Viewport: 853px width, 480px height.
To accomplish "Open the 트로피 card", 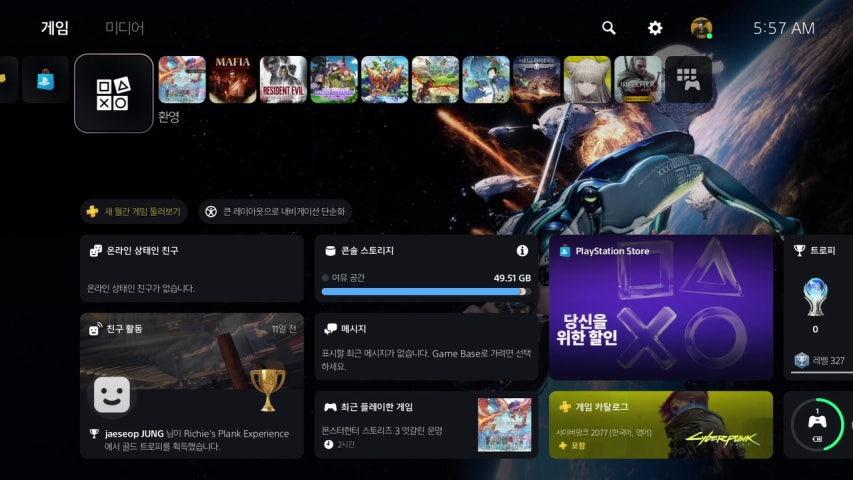I will point(818,307).
